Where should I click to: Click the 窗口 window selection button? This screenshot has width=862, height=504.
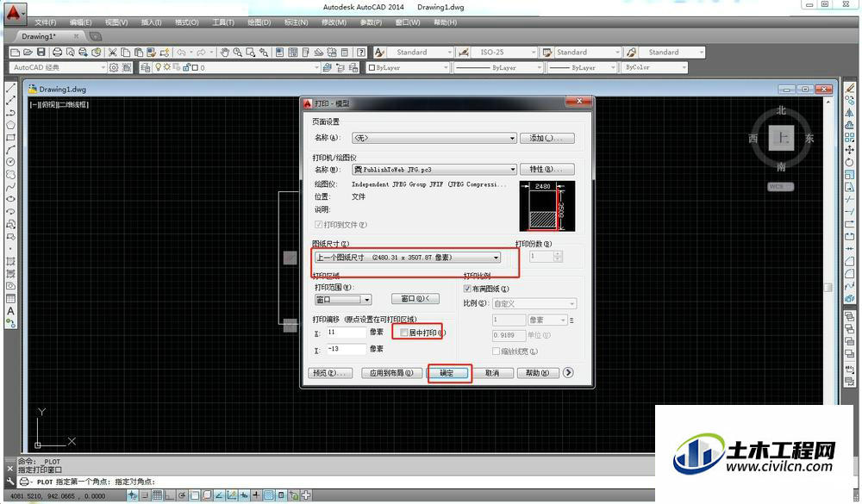(x=415, y=299)
